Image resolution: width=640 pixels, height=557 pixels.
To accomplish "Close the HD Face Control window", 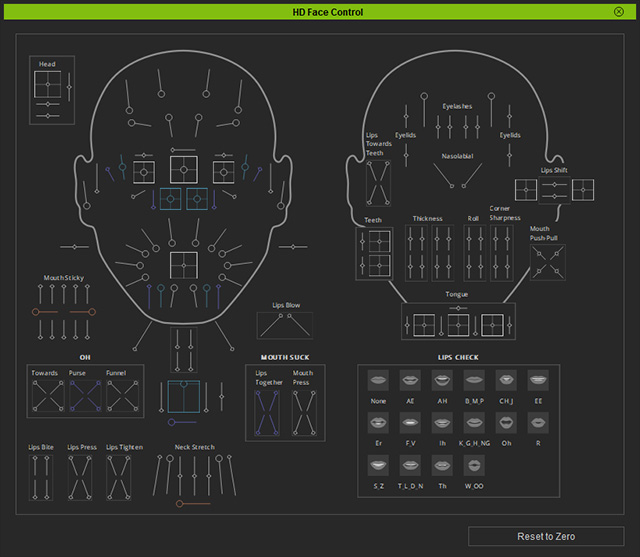I will [619, 12].
